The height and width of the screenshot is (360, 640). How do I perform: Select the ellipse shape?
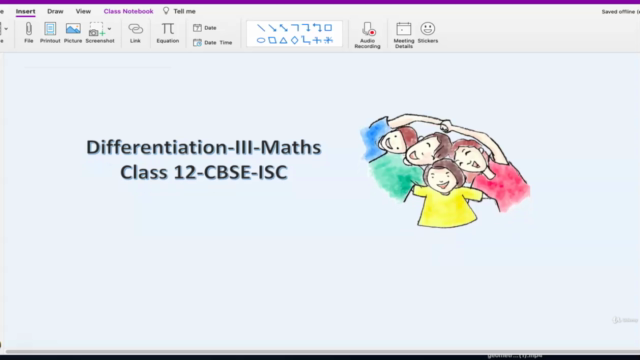pos(261,40)
